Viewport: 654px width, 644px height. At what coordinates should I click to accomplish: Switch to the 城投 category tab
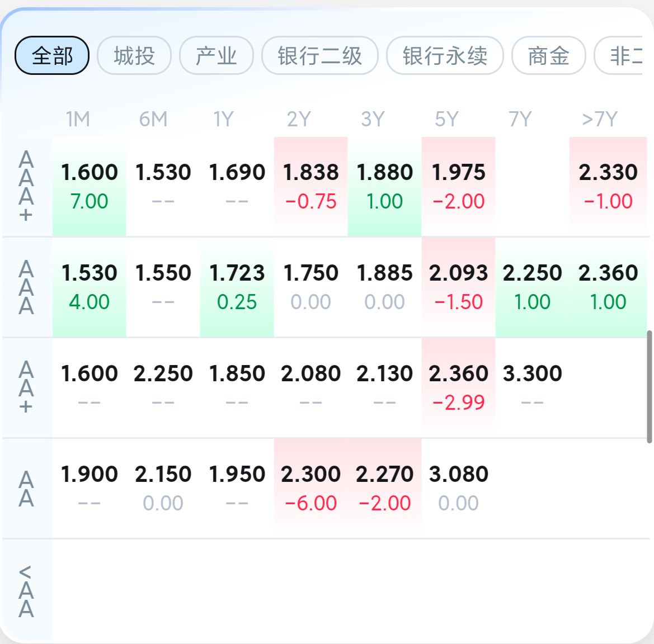[x=134, y=55]
